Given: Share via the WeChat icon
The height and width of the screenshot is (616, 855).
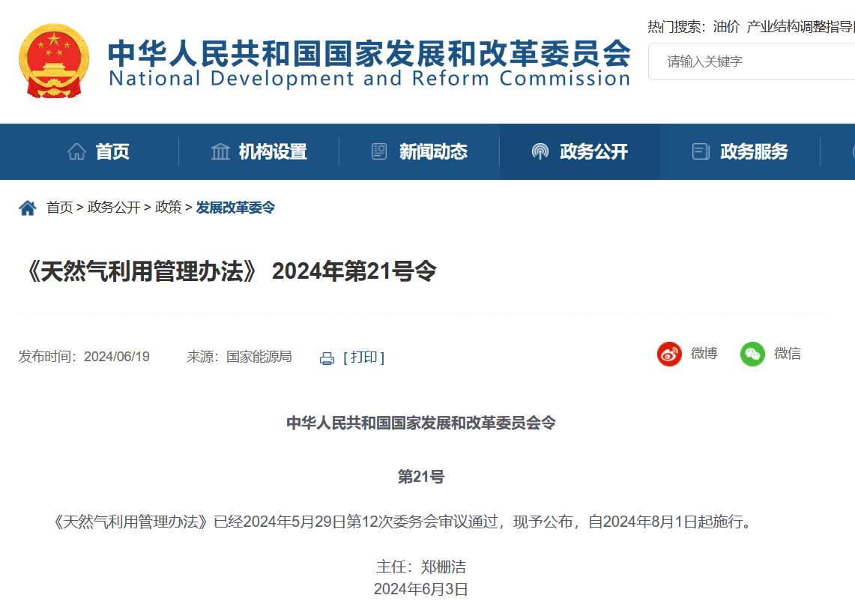Looking at the screenshot, I should [x=752, y=354].
